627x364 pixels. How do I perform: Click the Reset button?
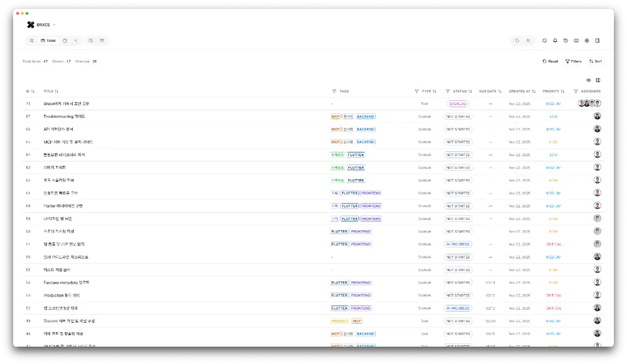point(550,61)
